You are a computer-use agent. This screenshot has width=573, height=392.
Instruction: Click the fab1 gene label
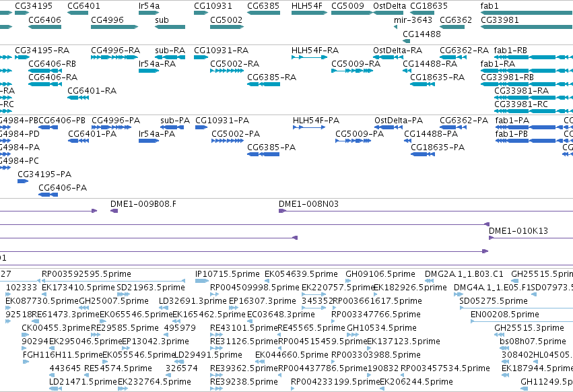click(490, 6)
